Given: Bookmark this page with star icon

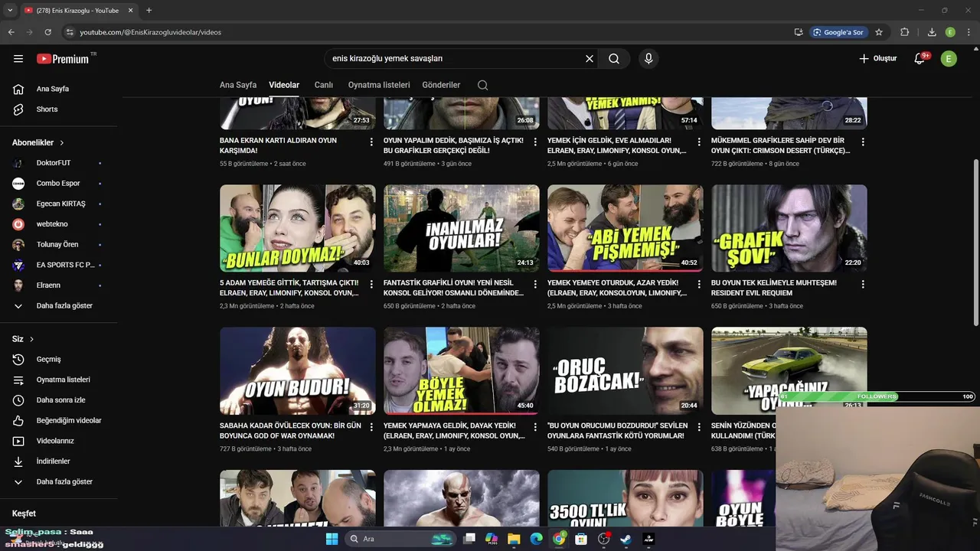Looking at the screenshot, I should tap(879, 32).
